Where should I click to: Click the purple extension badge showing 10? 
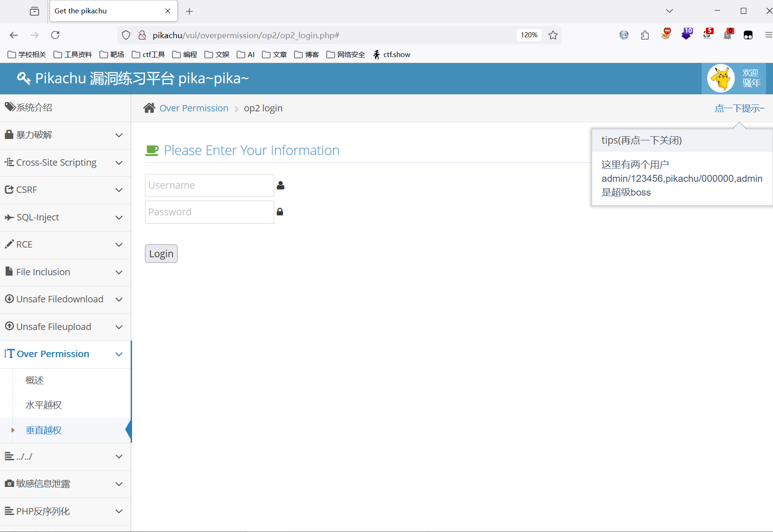click(x=687, y=34)
